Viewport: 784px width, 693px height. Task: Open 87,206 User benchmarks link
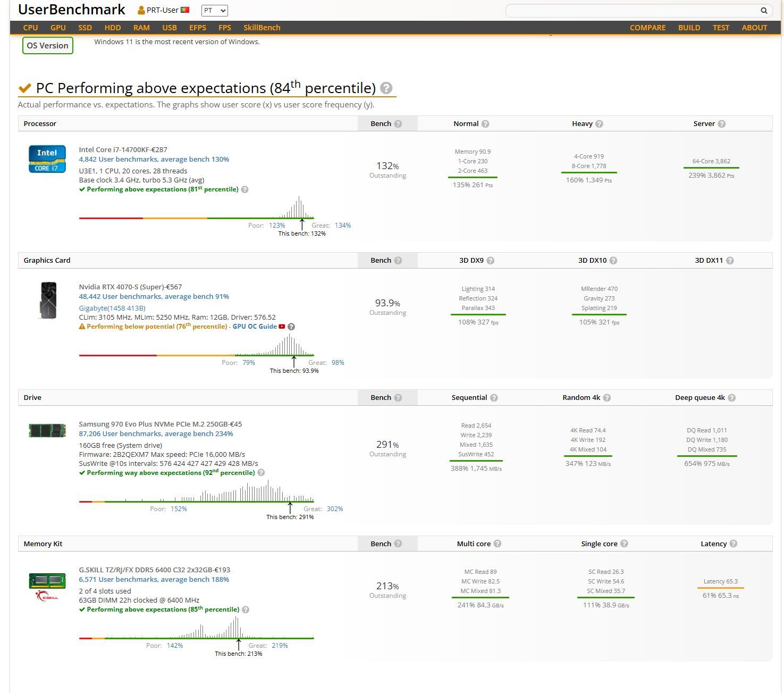[156, 433]
